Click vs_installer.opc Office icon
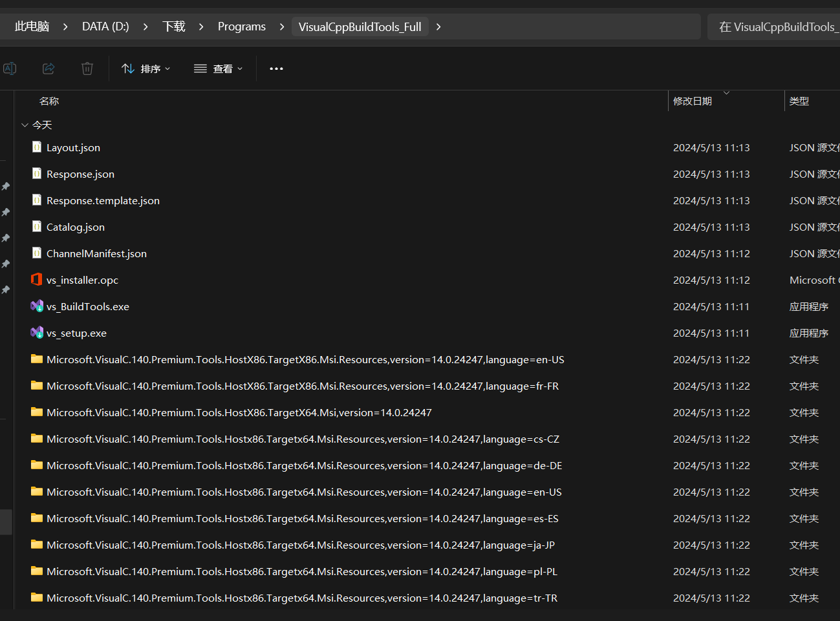The height and width of the screenshot is (621, 840). coord(37,279)
